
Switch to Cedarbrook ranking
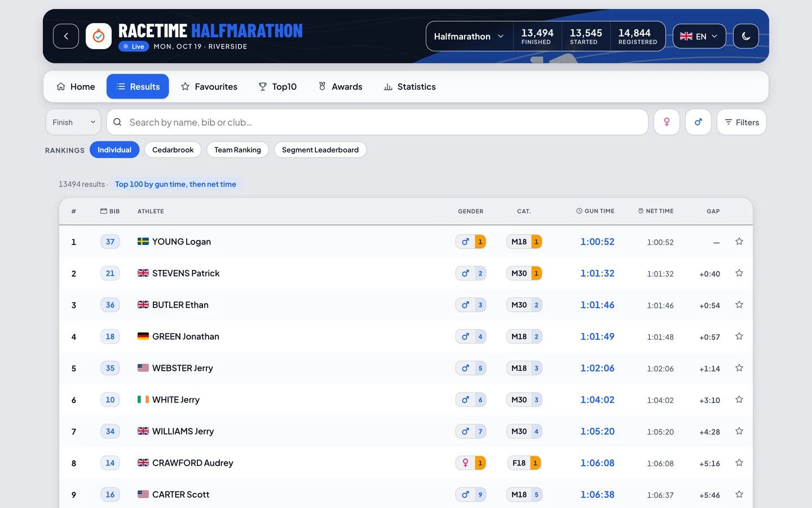tap(173, 150)
